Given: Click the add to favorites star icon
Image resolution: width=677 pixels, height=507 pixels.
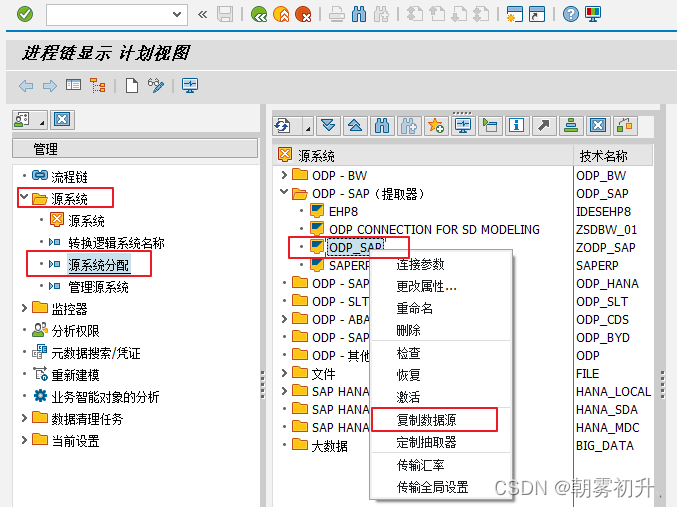Looking at the screenshot, I should [436, 126].
